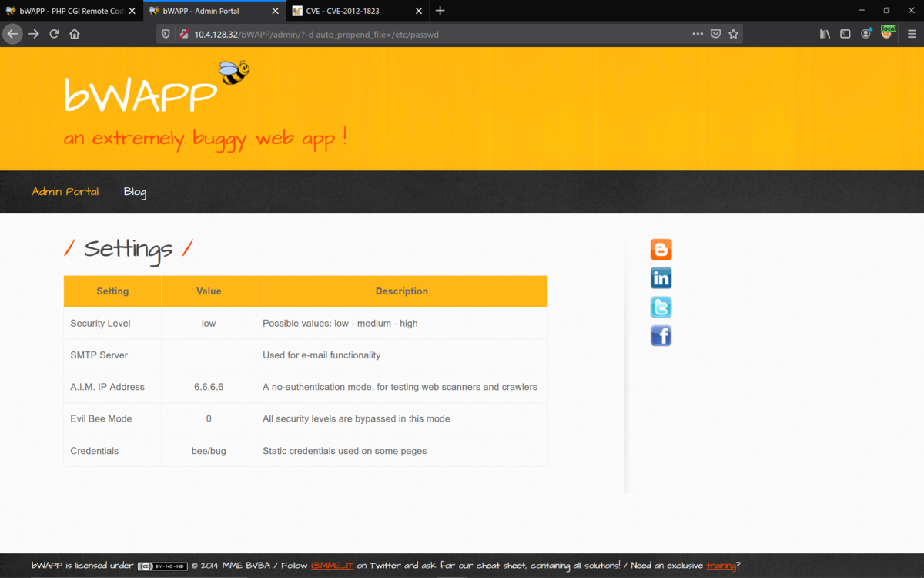924x578 pixels.
Task: Show insecure connection lock info
Action: click(183, 34)
